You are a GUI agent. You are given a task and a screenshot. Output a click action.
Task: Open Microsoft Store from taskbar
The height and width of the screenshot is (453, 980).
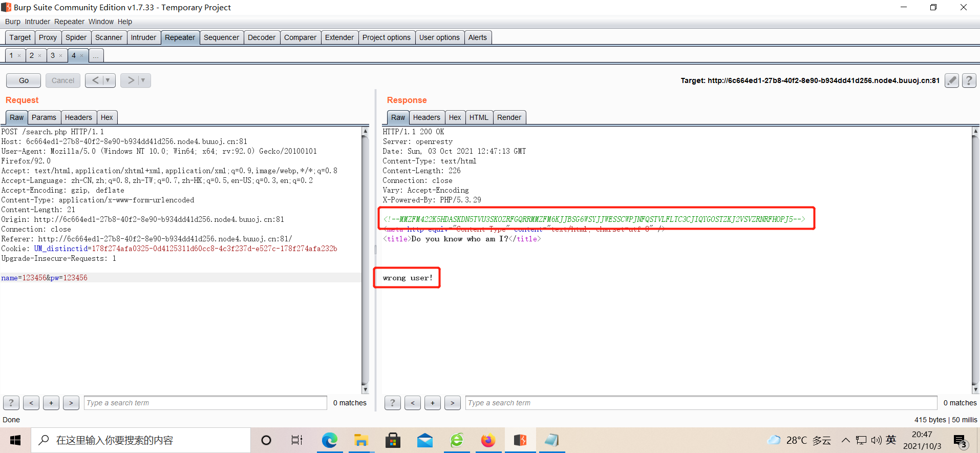pyautogui.click(x=393, y=440)
